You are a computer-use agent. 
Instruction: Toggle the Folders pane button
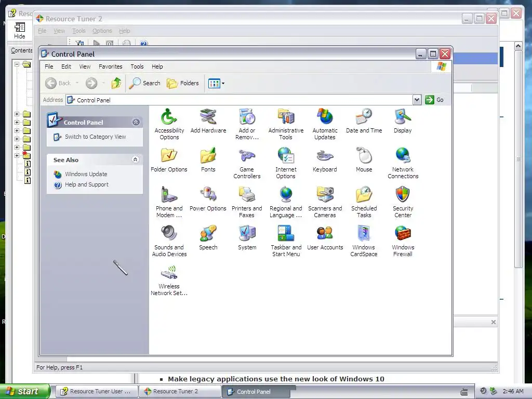(183, 83)
